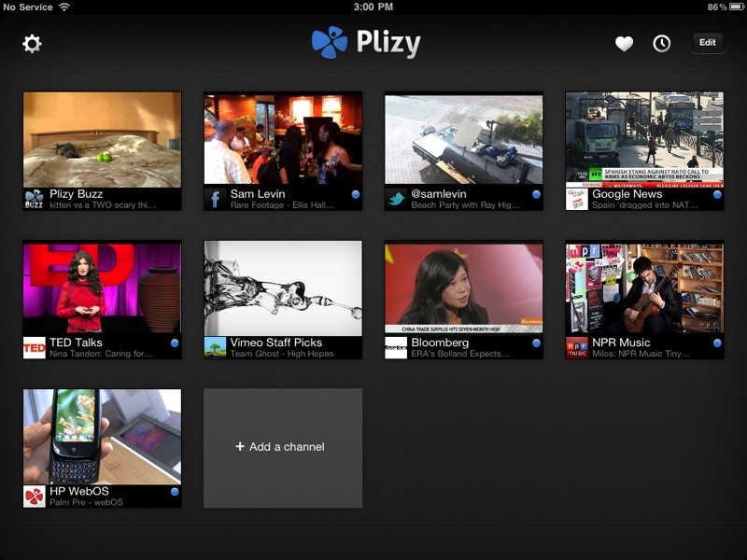
Task: Click the Plizy logo in header
Action: pos(366,42)
